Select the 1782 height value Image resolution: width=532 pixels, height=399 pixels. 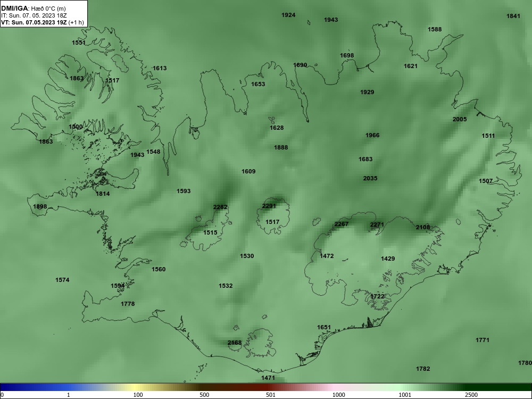423,369
